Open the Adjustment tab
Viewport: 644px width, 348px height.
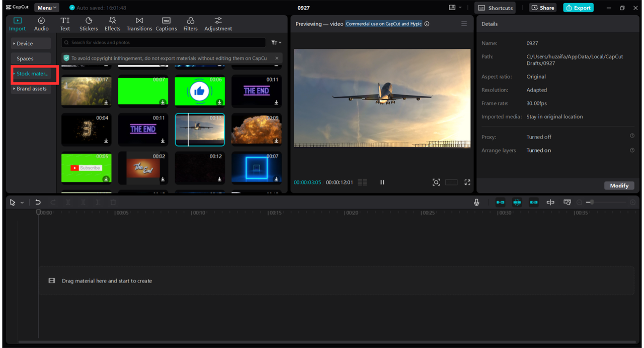[218, 24]
